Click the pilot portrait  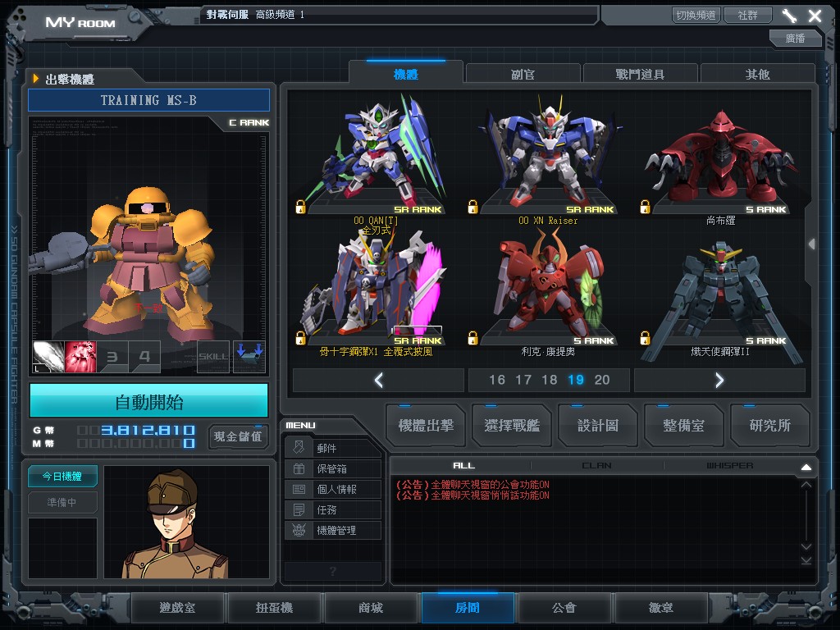coord(186,522)
